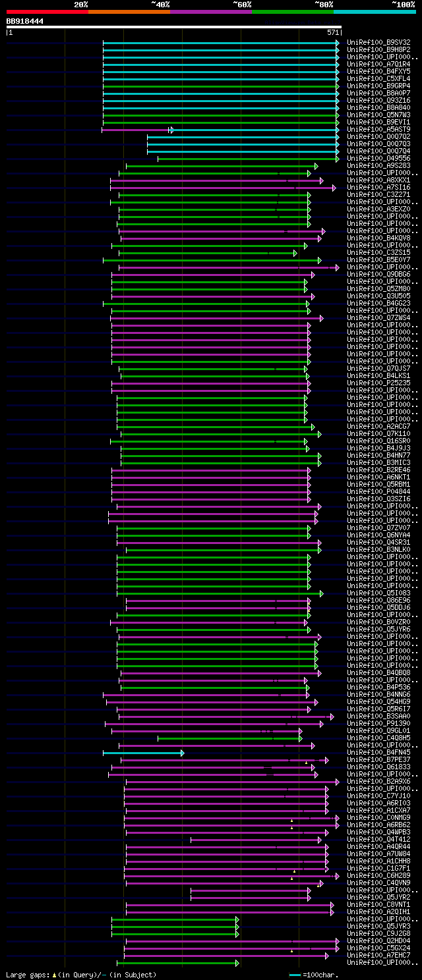Click the orange segment of the identity legend

pyautogui.click(x=129, y=12)
